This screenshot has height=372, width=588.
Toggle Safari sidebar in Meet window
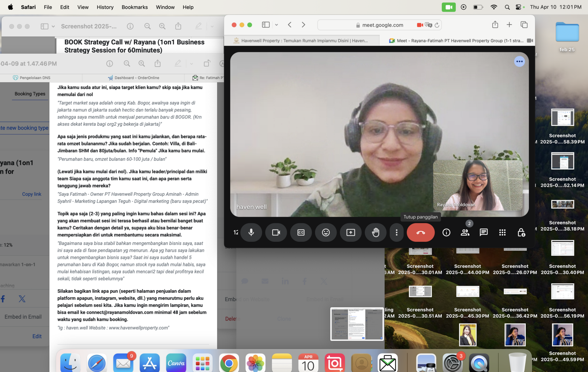(x=266, y=25)
